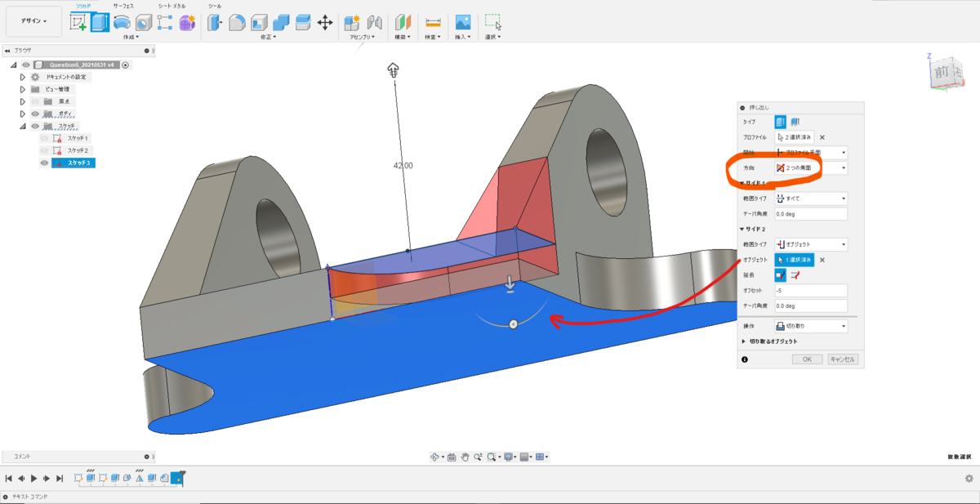Activate the root component radio button
Viewport: 980px width, 504px height.
[x=126, y=65]
